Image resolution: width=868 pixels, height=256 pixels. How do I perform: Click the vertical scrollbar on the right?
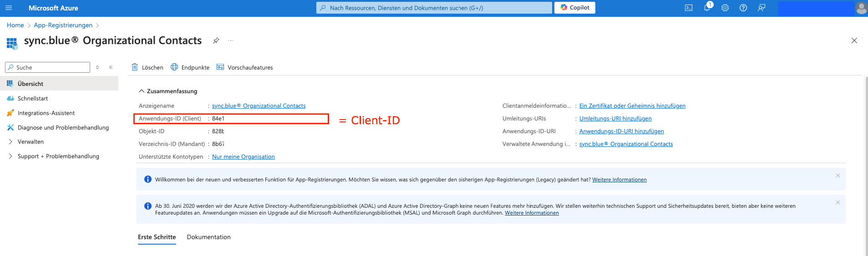pyautogui.click(x=866, y=166)
